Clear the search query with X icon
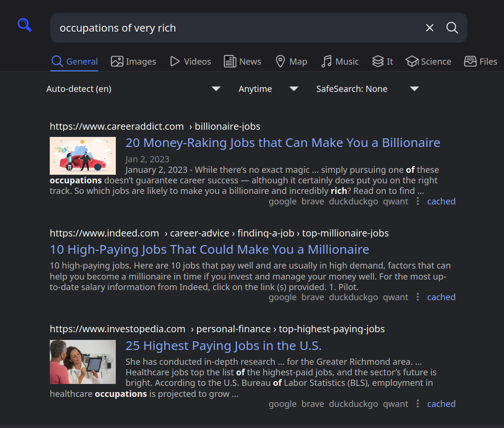Viewport: 504px width, 428px height. click(429, 28)
